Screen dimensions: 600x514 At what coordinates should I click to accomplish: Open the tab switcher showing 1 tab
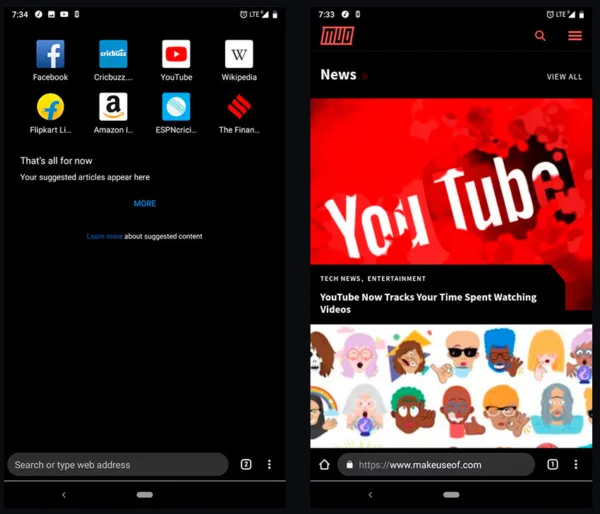point(553,465)
